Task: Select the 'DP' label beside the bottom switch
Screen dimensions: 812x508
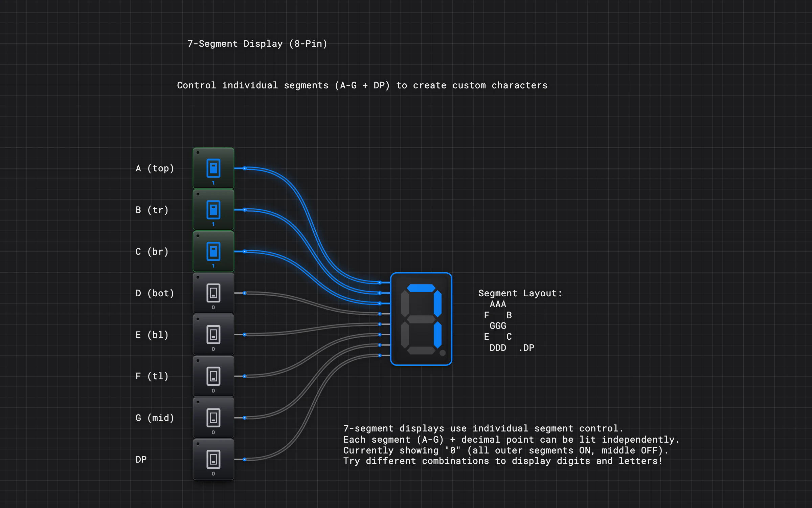Action: 141,460
